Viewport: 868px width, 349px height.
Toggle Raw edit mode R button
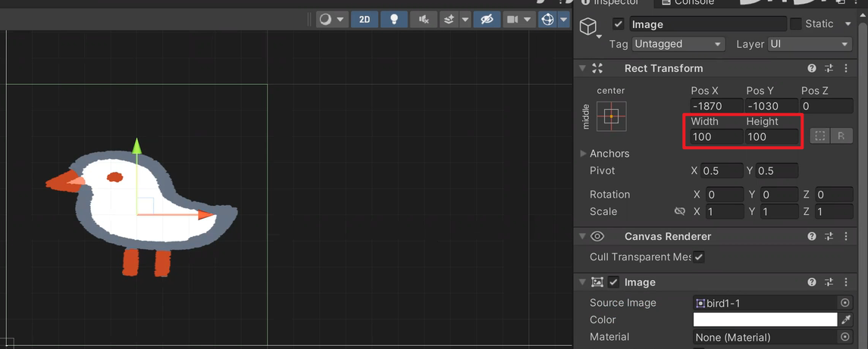point(841,136)
